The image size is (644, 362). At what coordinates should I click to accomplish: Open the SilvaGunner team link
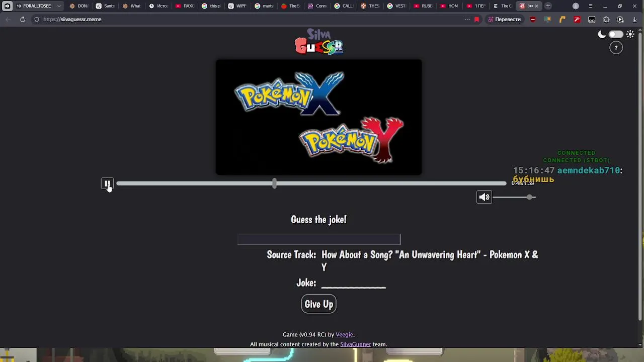[355, 344]
